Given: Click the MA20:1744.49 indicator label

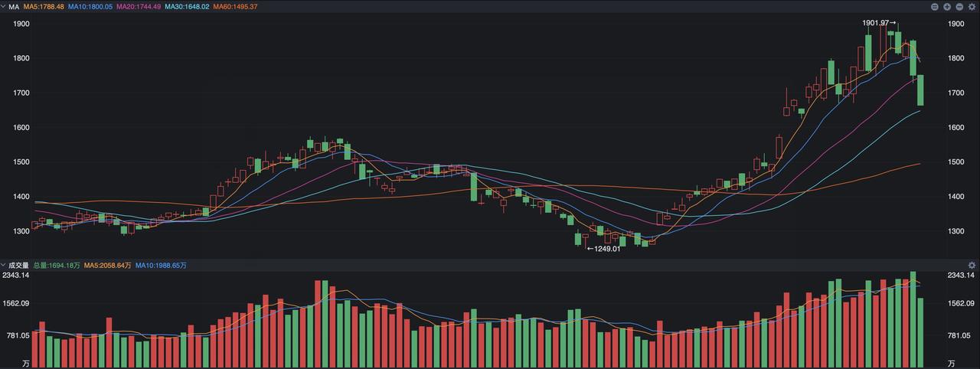Looking at the screenshot, I should (139, 7).
